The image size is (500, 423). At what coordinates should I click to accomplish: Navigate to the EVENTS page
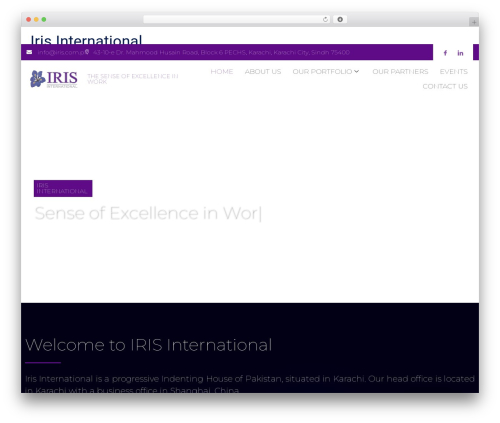[453, 72]
